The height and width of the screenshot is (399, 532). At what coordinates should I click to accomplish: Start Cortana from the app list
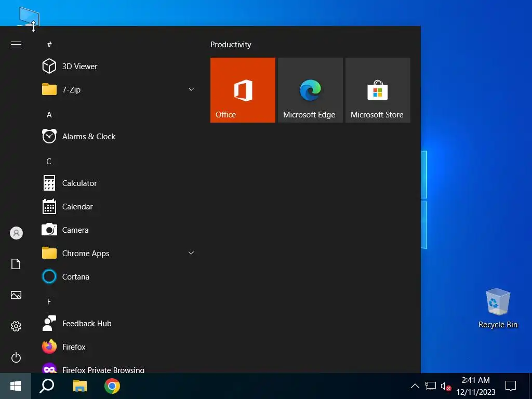coord(119,277)
